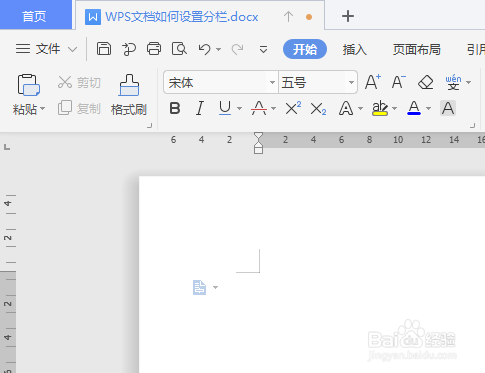Toggle underline formatting
485x373 pixels.
tap(225, 108)
